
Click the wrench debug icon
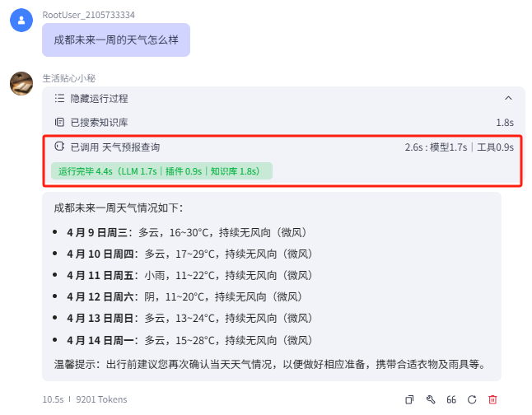coord(430,399)
